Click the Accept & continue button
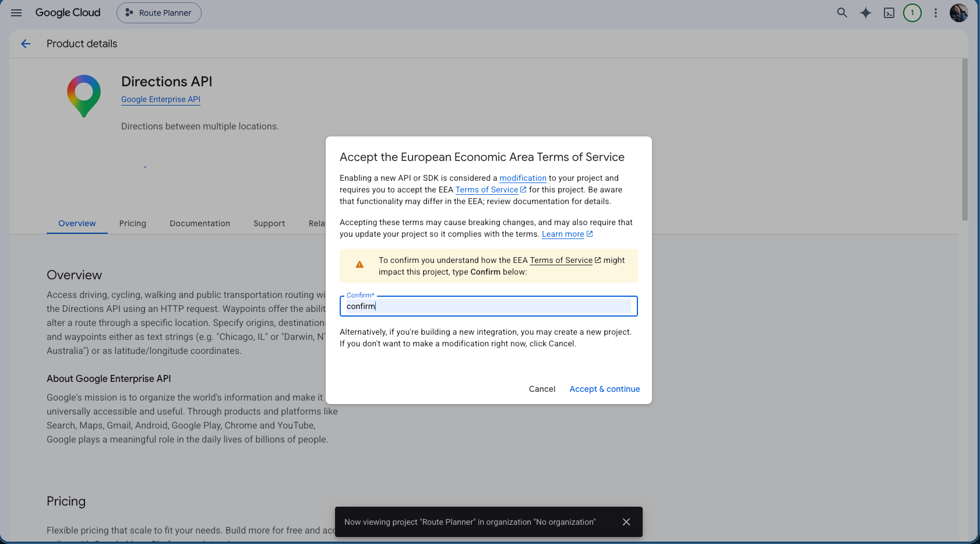 coord(605,389)
